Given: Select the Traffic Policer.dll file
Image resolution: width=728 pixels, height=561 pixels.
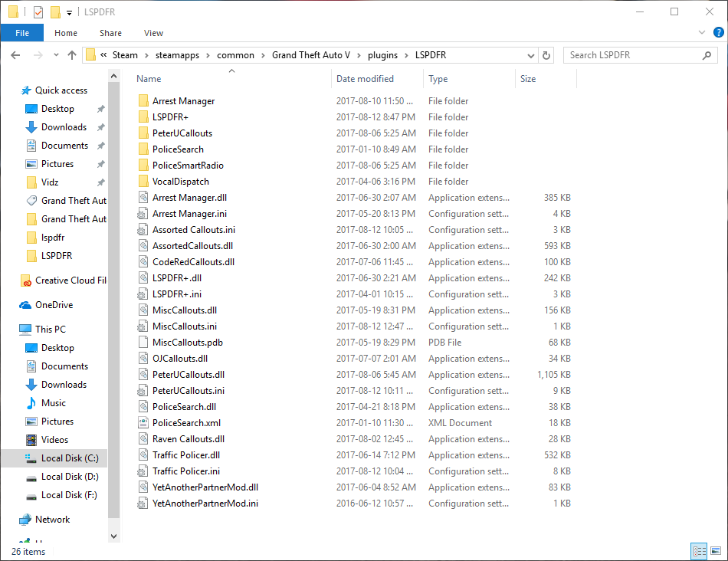Looking at the screenshot, I should (186, 454).
